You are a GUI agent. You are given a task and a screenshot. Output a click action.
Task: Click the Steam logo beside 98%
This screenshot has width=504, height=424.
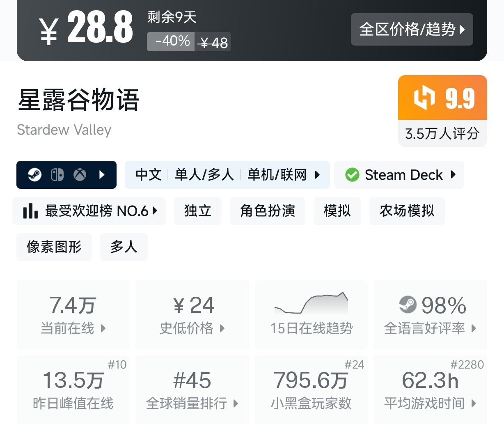click(x=408, y=305)
